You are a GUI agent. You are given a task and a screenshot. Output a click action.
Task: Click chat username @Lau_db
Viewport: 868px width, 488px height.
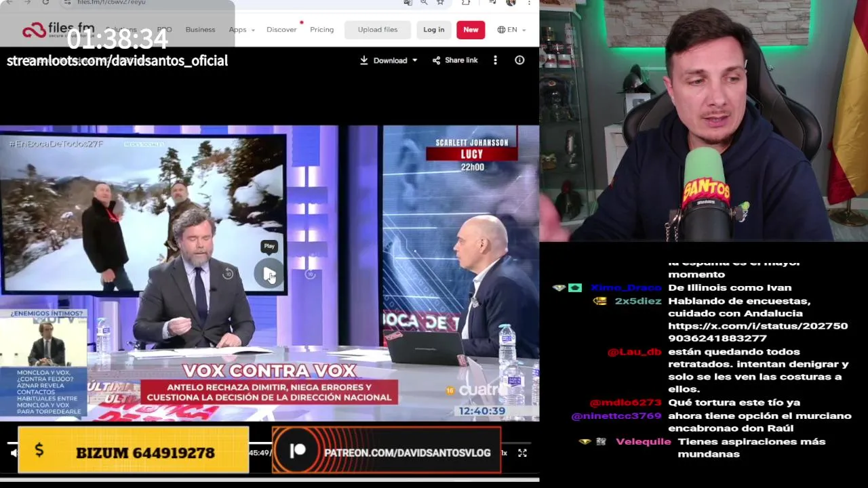tap(634, 352)
